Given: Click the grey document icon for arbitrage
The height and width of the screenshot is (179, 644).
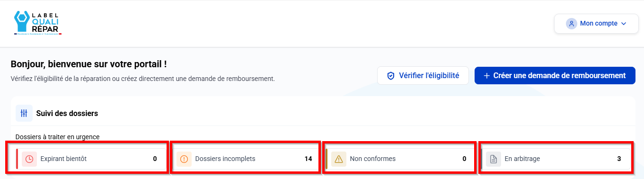Looking at the screenshot, I should point(494,159).
